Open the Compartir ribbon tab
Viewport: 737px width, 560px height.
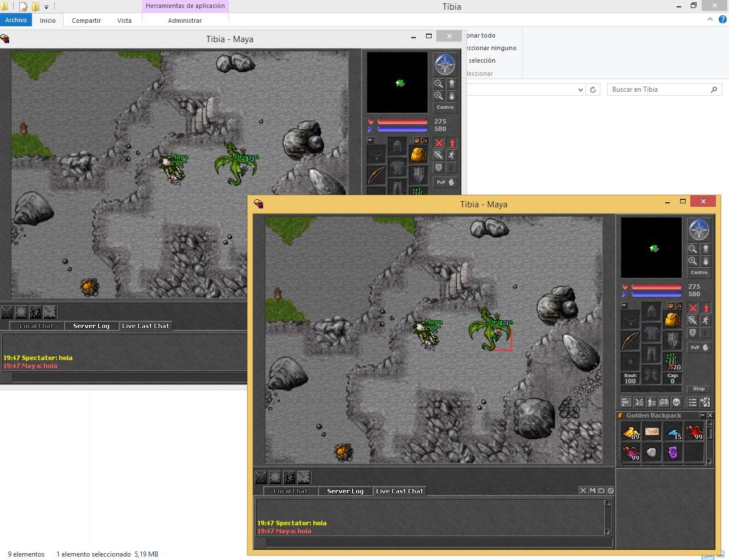coord(86,21)
